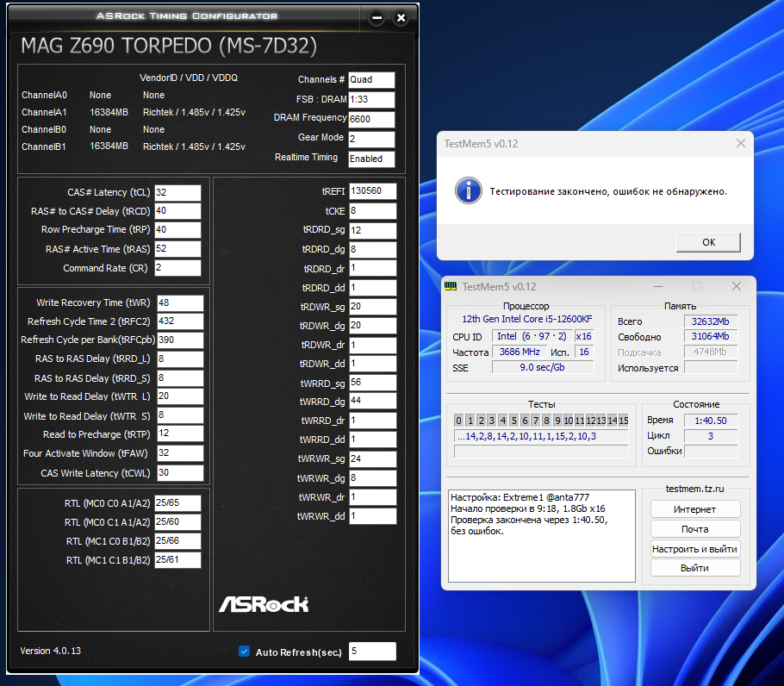Viewport: 784px width, 686px height.
Task: Click the CAS# Latency (tCL) value field
Action: pyautogui.click(x=177, y=192)
